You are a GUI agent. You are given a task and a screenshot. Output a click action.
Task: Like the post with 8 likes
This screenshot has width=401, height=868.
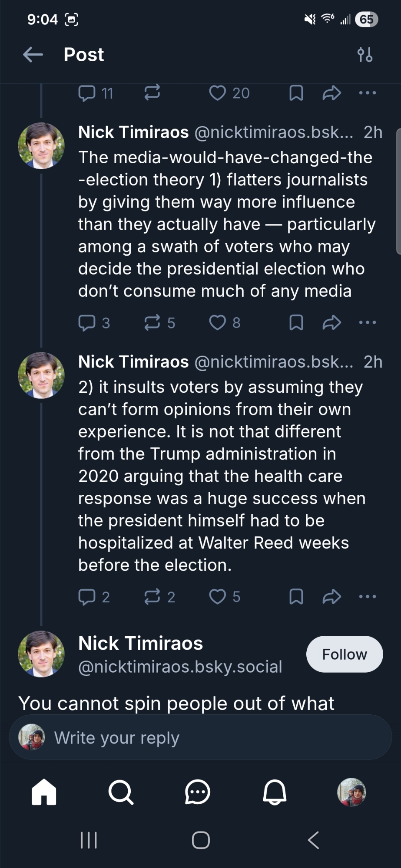point(218,322)
